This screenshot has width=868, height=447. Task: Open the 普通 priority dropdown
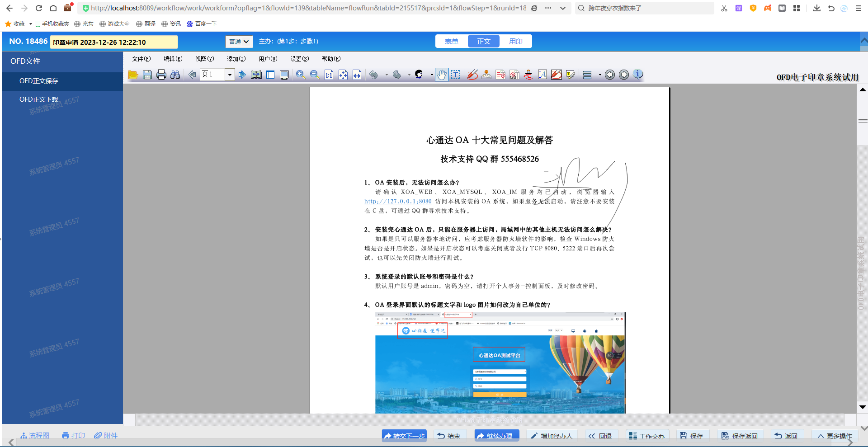239,42
